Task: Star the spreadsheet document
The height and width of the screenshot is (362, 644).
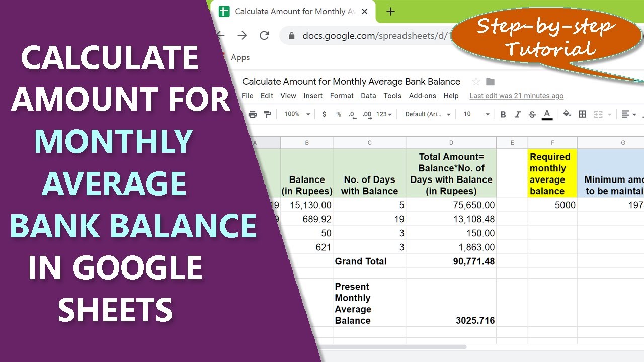Action: coord(475,82)
